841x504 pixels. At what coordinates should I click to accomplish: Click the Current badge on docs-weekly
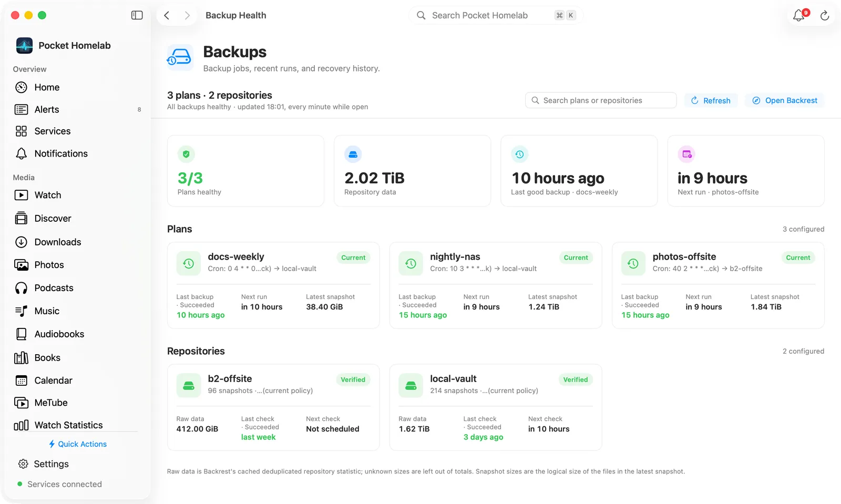tap(353, 258)
